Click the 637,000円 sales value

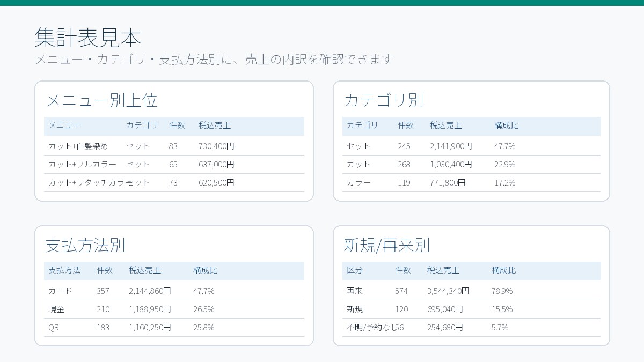click(x=216, y=164)
